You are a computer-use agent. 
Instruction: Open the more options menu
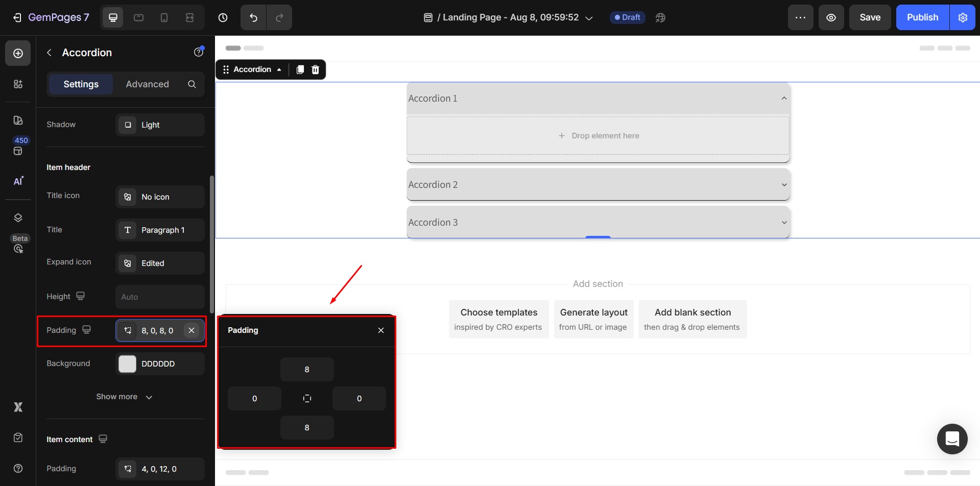coord(800,17)
